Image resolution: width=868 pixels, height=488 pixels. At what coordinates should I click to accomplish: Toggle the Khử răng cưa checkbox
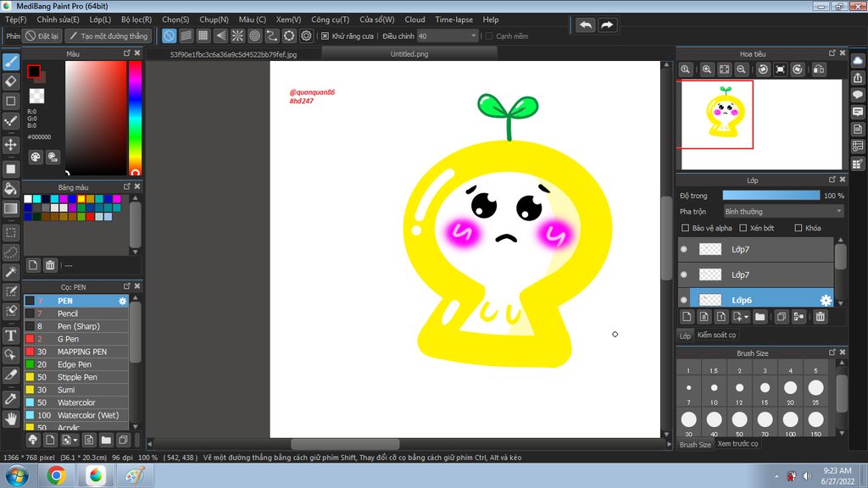[325, 36]
